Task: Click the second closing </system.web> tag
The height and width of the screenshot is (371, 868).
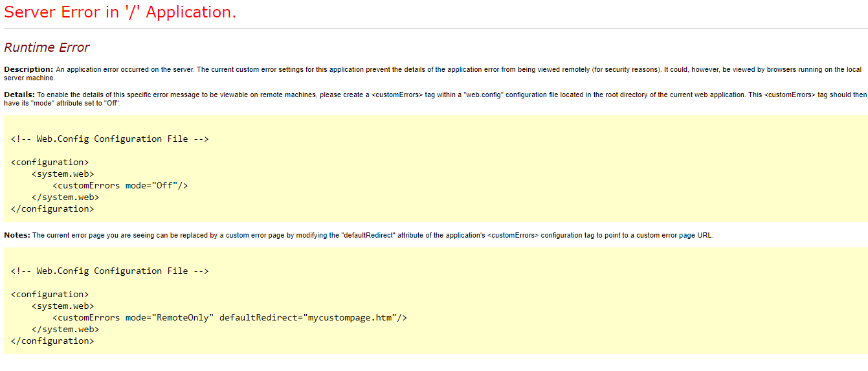Action: click(x=65, y=329)
